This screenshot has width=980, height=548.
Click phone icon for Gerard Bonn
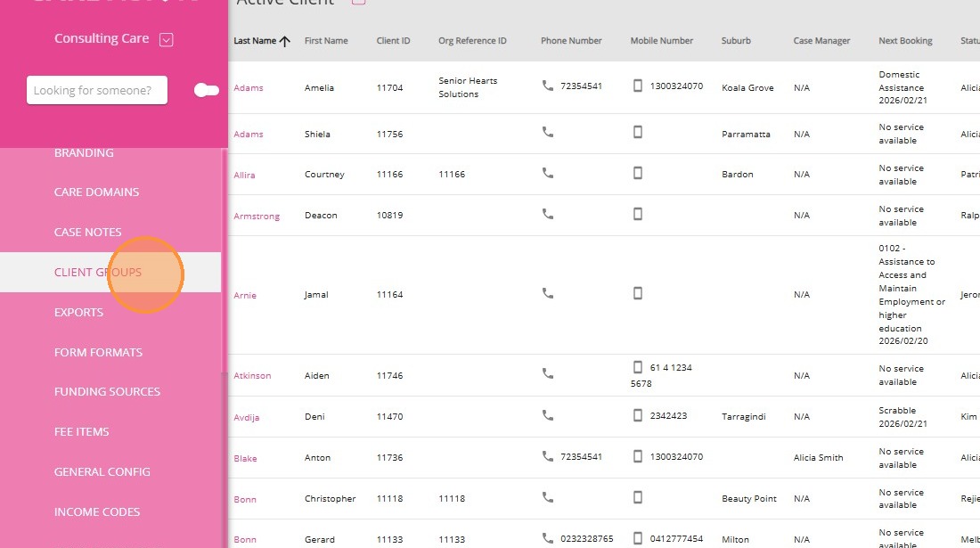[x=548, y=538]
